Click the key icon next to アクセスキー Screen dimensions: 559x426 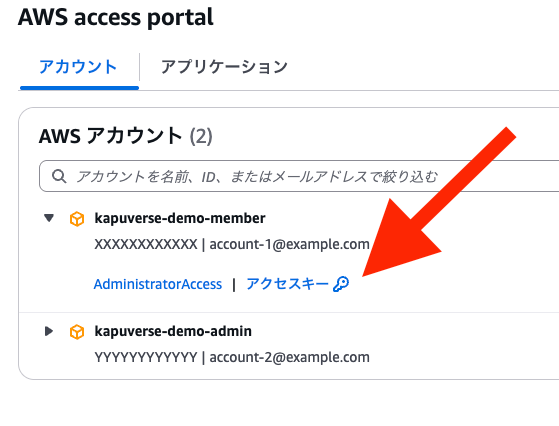click(341, 284)
